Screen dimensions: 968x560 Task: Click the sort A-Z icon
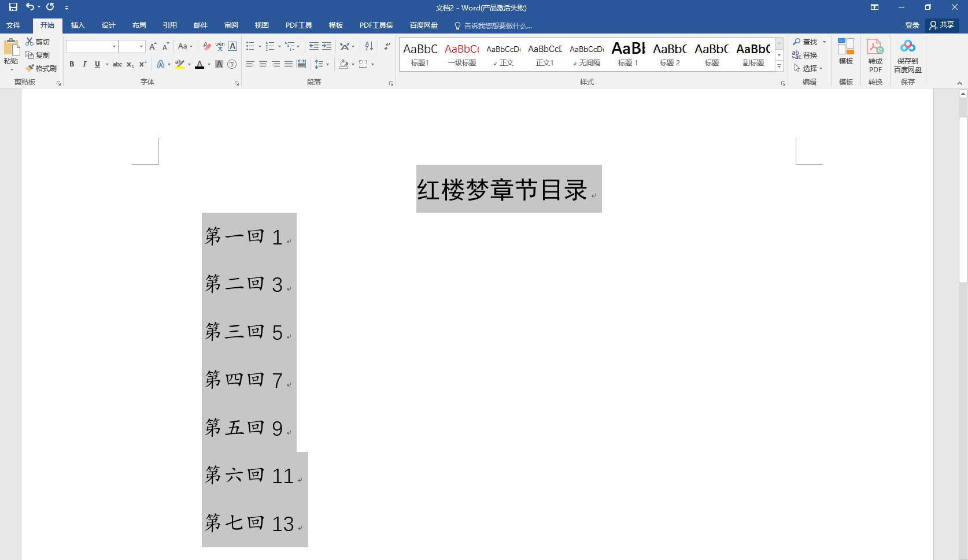[x=369, y=46]
